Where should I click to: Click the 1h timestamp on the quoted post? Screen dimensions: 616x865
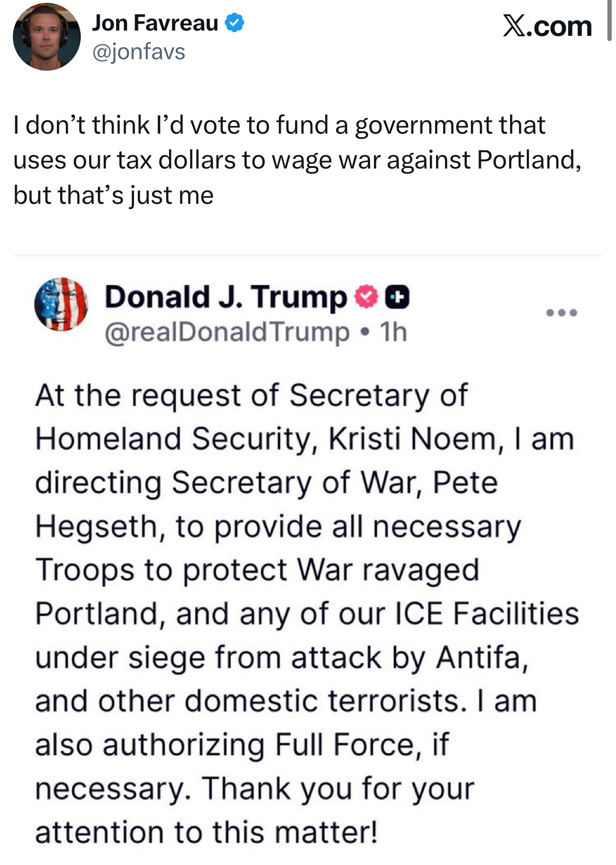pos(393,332)
